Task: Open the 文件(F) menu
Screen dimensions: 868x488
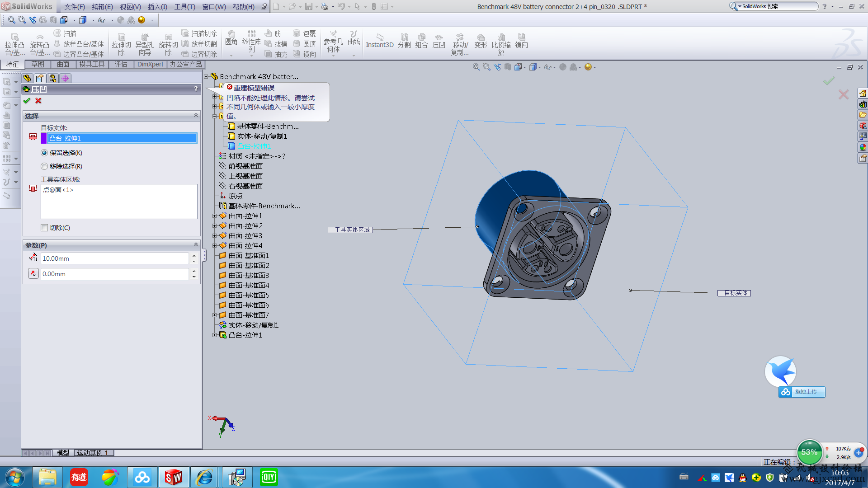Action: point(75,7)
